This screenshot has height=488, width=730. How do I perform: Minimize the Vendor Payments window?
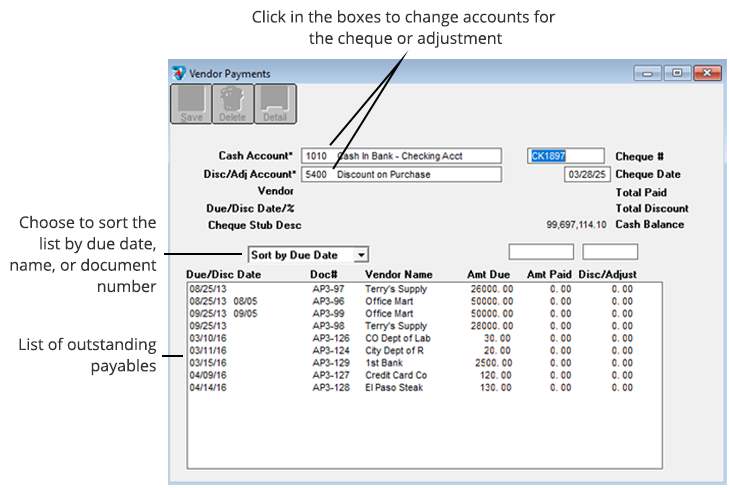click(650, 73)
